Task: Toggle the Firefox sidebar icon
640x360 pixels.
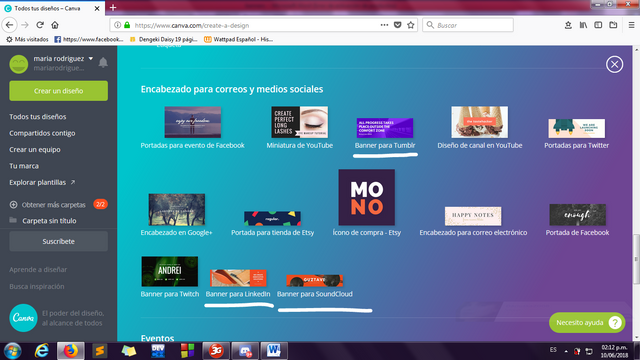Action: point(598,25)
